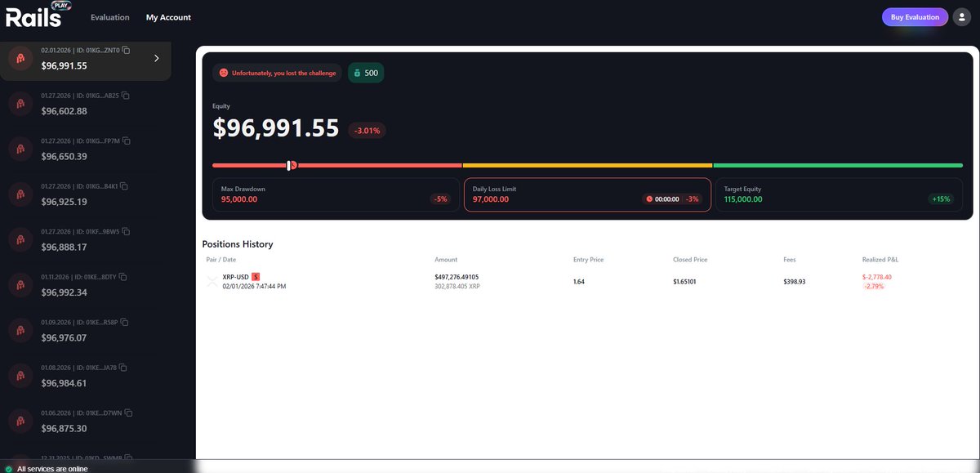Click the green segment of the equity bar

[839, 165]
